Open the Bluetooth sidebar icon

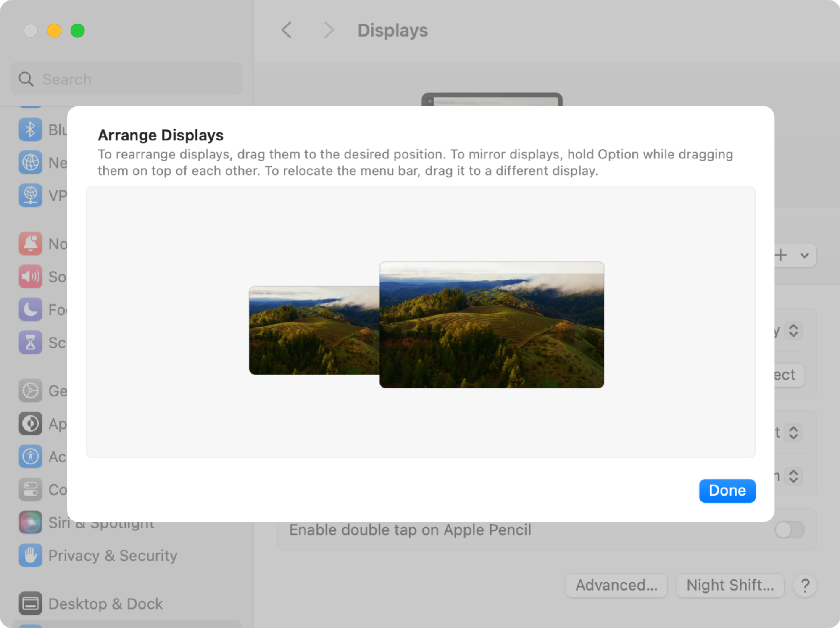pos(30,130)
